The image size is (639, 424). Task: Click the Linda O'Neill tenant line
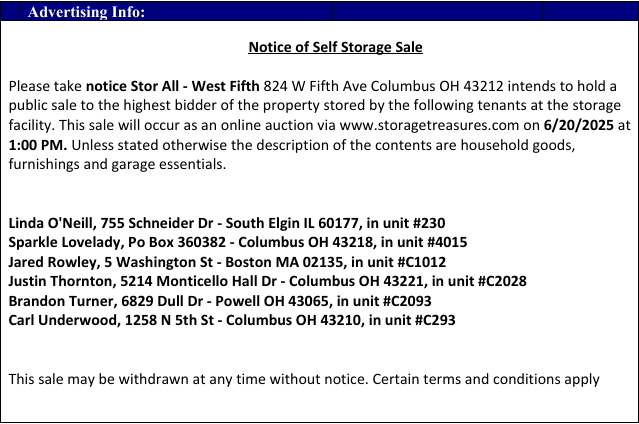[x=227, y=223]
